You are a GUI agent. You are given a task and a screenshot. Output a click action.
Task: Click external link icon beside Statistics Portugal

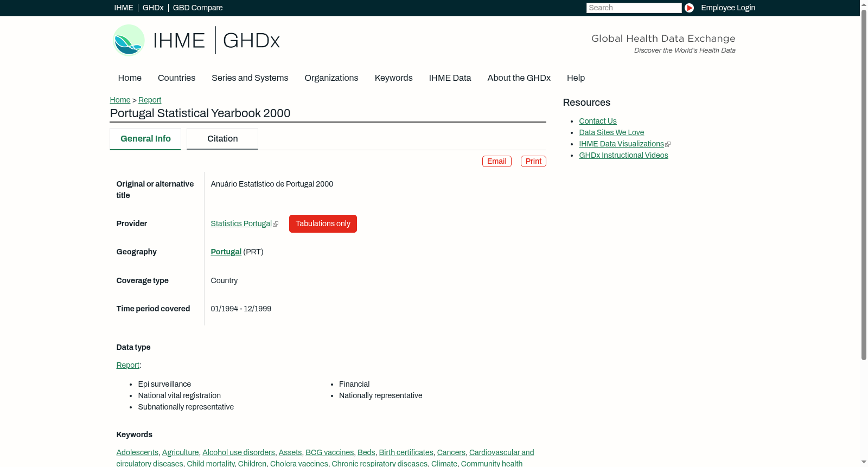[x=276, y=224]
